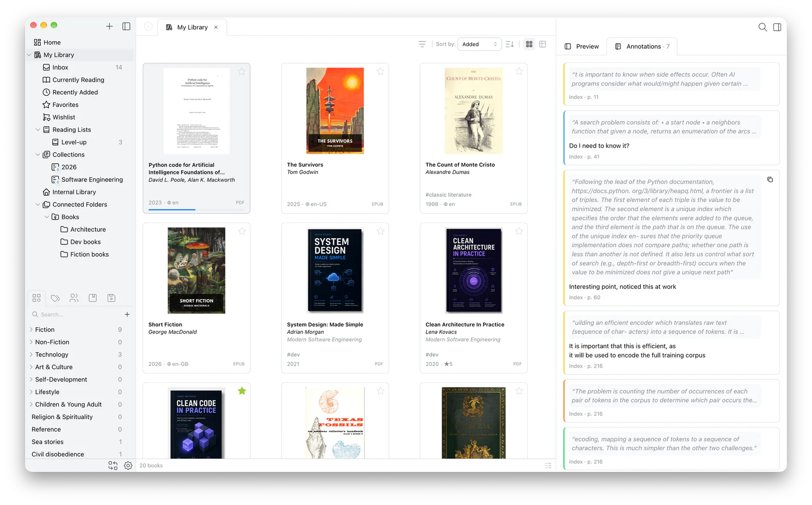The height and width of the screenshot is (505, 812).
Task: Switch to table view icon
Action: 543,44
